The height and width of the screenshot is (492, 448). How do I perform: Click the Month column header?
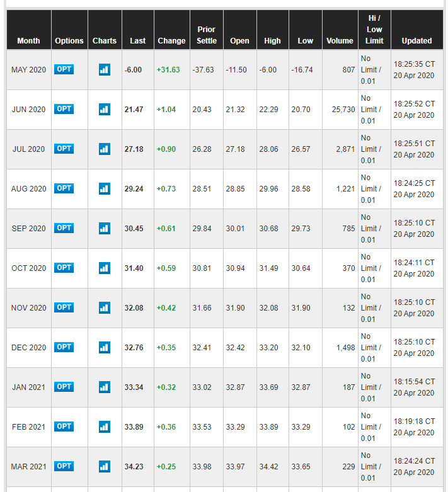click(x=29, y=30)
